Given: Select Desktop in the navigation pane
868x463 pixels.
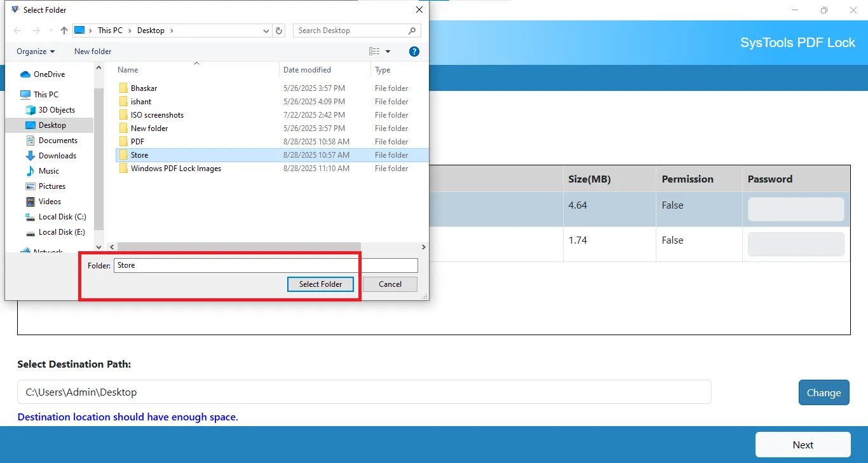Looking at the screenshot, I should click(52, 125).
